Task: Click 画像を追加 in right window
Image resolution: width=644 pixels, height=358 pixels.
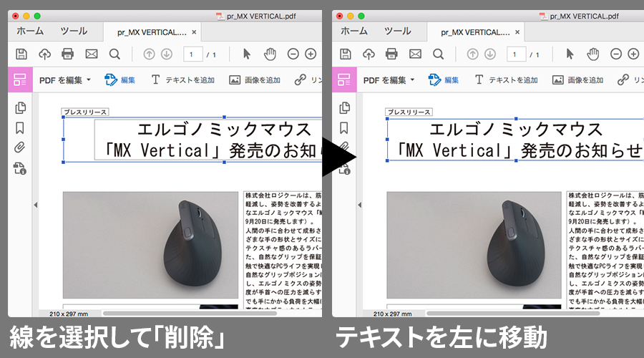Action: (578, 79)
